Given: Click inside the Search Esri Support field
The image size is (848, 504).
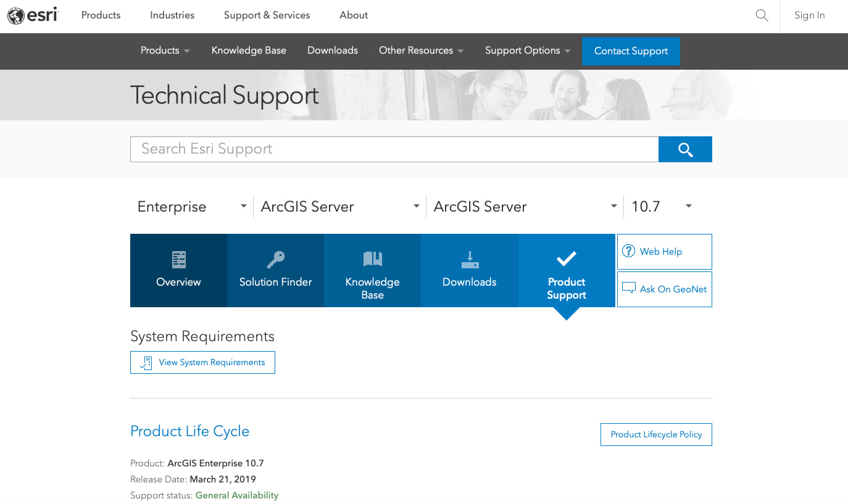Looking at the screenshot, I should coord(394,149).
